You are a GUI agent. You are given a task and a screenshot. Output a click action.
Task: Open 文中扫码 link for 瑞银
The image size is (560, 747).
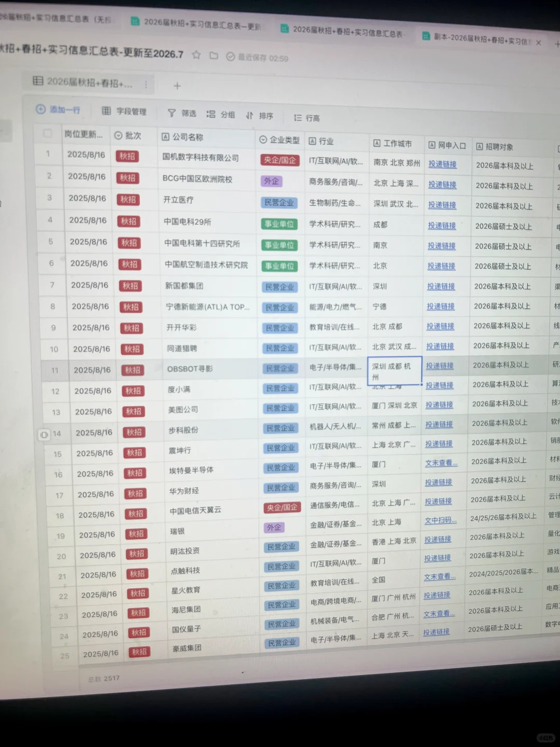(x=440, y=520)
